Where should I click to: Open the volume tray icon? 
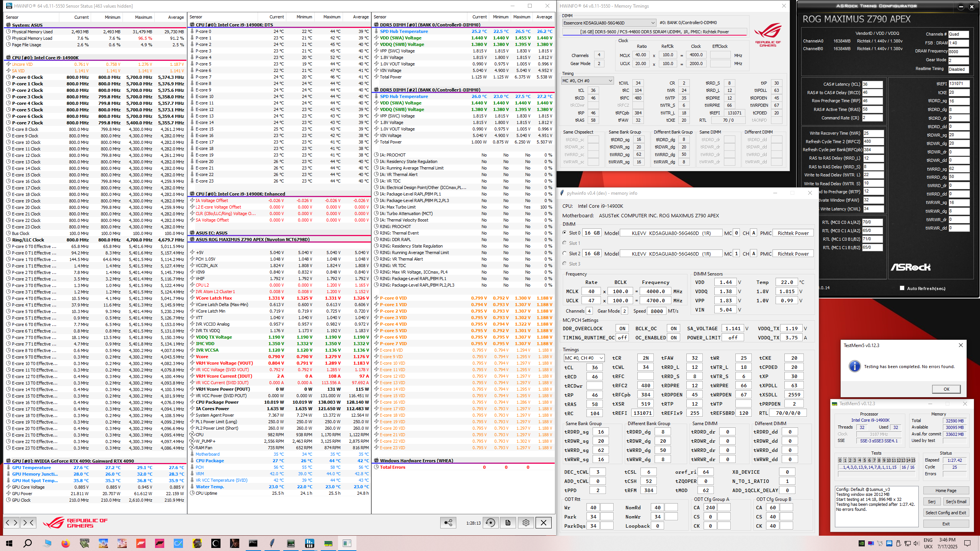[x=916, y=543]
